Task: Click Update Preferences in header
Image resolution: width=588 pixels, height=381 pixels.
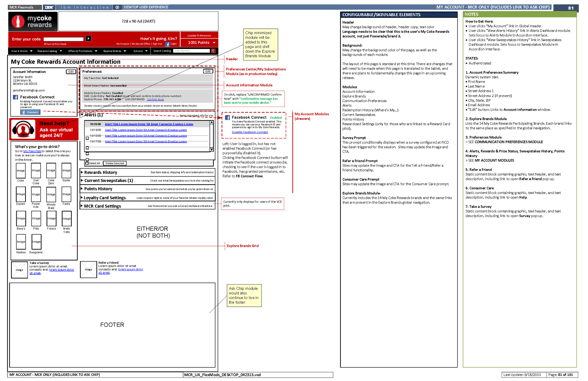Action: [199, 35]
